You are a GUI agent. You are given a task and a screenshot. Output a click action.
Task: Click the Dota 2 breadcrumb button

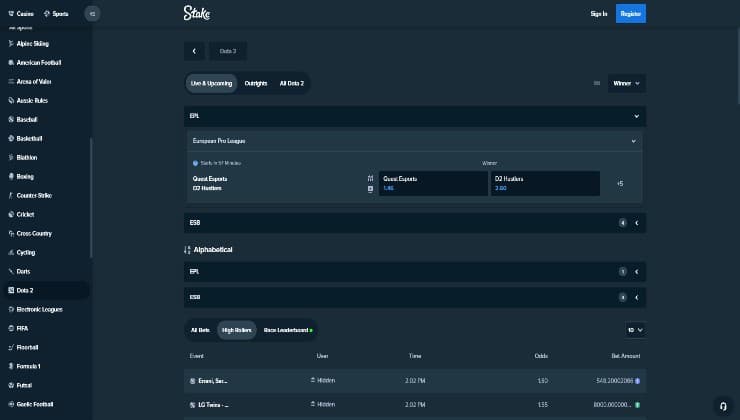pyautogui.click(x=228, y=51)
